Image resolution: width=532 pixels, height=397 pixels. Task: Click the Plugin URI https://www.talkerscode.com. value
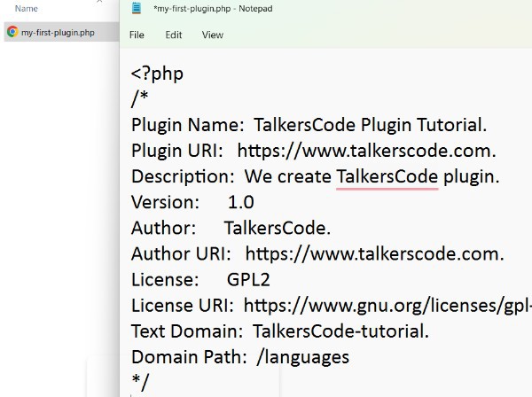(x=367, y=151)
